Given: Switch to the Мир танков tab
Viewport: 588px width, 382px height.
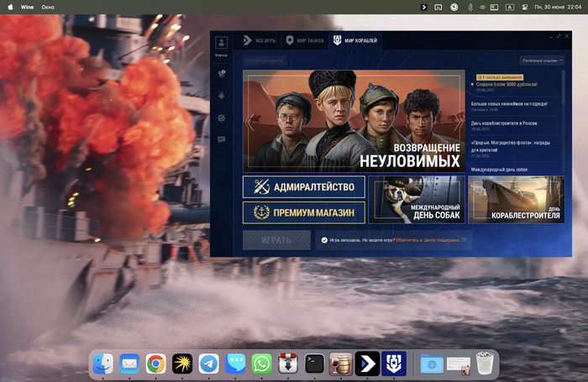Looking at the screenshot, I should click(x=305, y=40).
